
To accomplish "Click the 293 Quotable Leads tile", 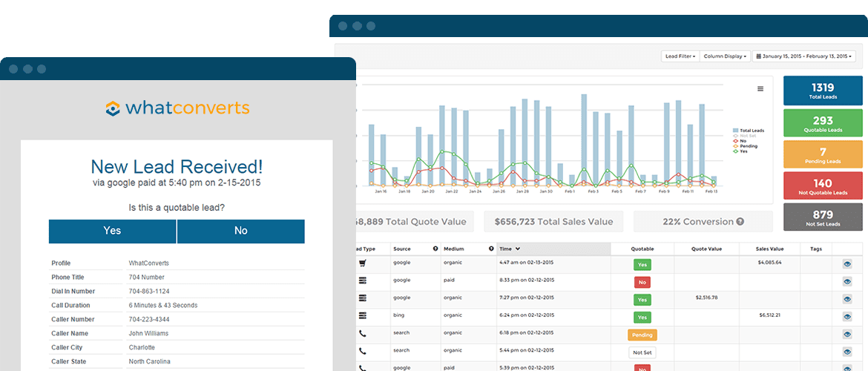I will coord(823,123).
